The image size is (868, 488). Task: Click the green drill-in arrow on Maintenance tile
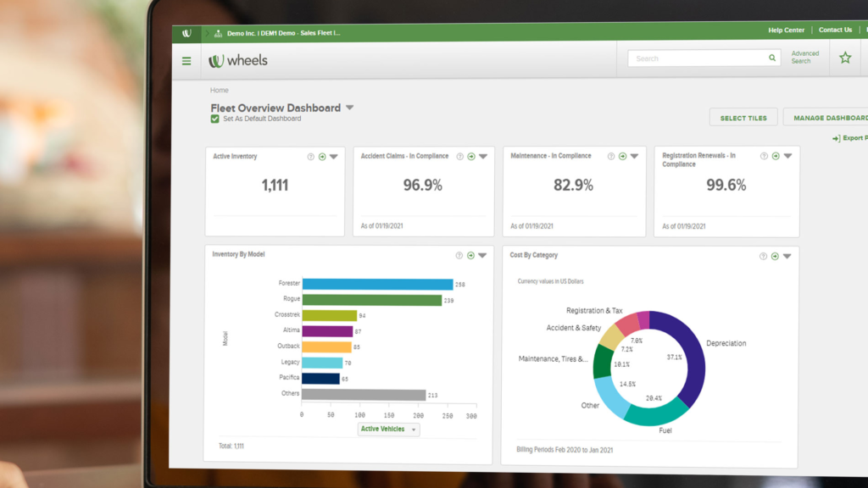pyautogui.click(x=621, y=156)
